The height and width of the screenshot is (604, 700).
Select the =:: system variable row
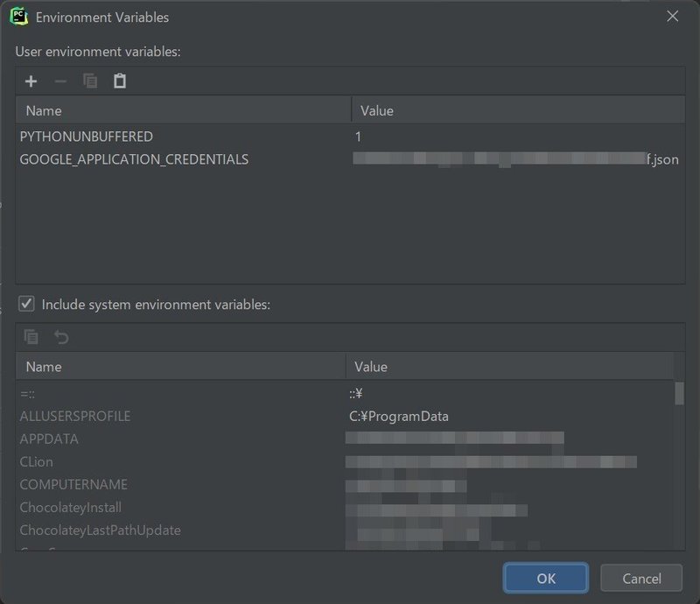(345, 394)
